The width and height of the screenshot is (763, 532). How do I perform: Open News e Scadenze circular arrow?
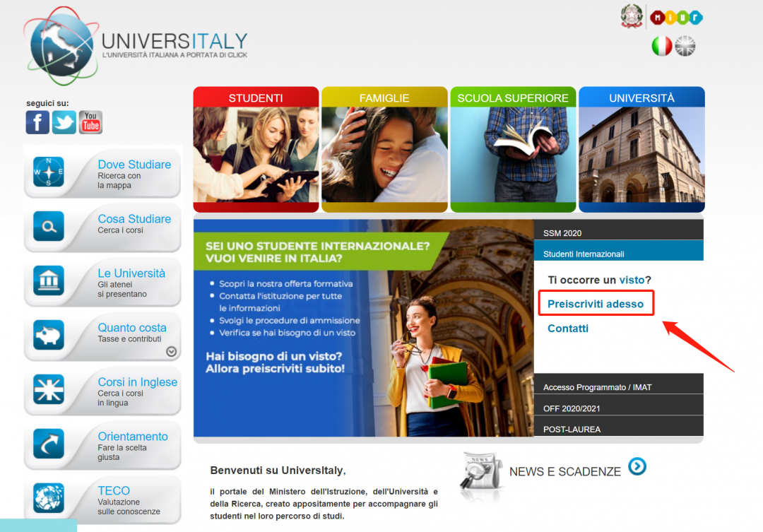click(x=637, y=466)
